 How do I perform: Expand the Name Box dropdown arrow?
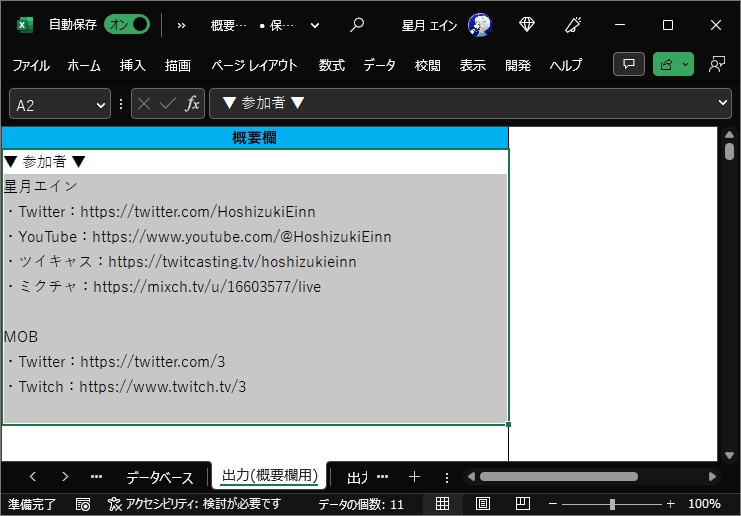pyautogui.click(x=101, y=104)
